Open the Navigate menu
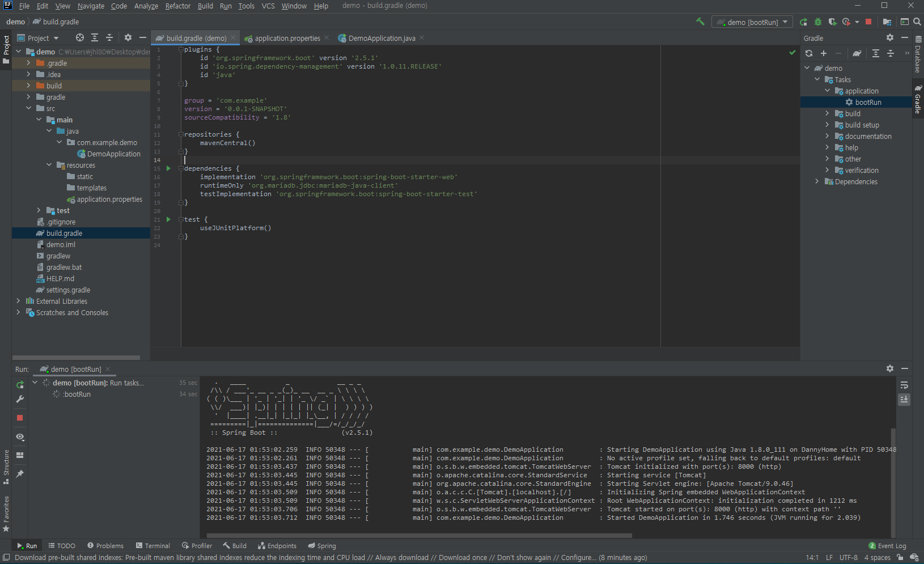 91,6
